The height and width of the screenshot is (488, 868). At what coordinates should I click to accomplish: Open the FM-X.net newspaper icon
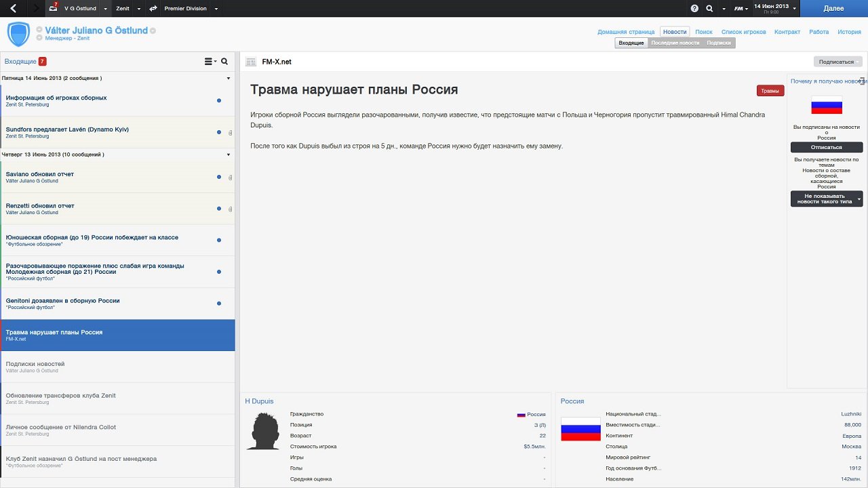click(x=251, y=62)
